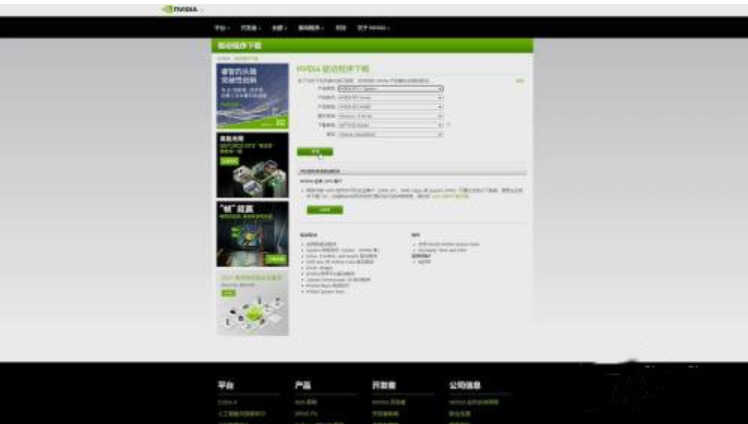Expand the 产品系列 (product series) dropdown

390,98
